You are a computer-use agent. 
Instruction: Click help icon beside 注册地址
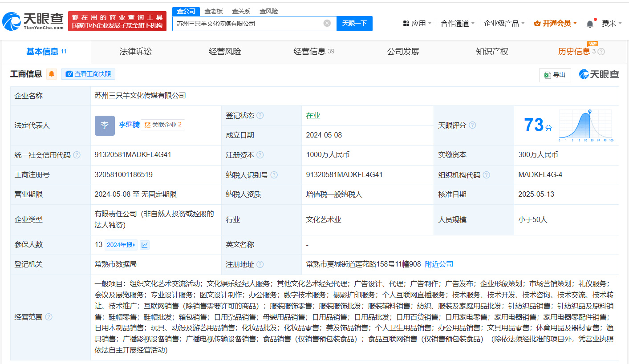[x=260, y=264]
